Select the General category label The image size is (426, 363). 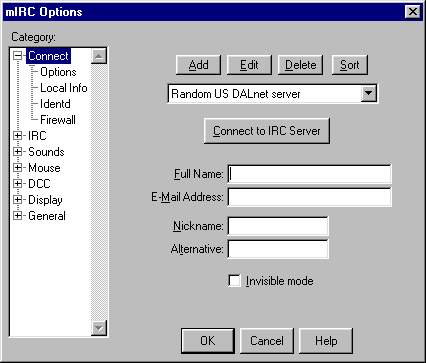click(47, 216)
